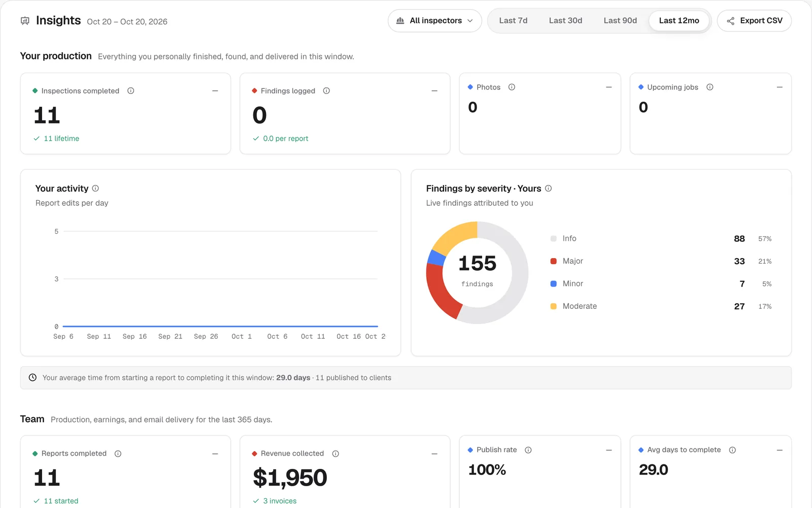Export data with Export CSV button

[754, 21]
